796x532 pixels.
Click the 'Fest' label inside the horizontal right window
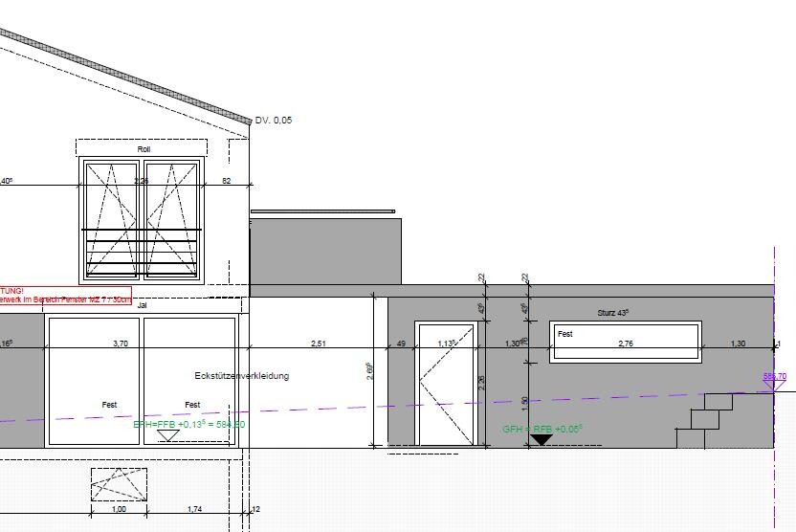tap(565, 334)
